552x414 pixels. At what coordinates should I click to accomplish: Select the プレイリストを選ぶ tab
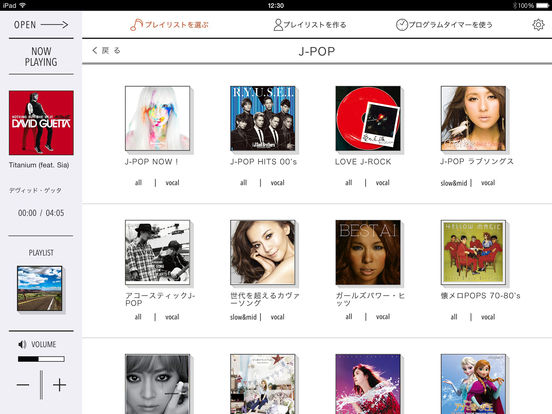tap(169, 25)
